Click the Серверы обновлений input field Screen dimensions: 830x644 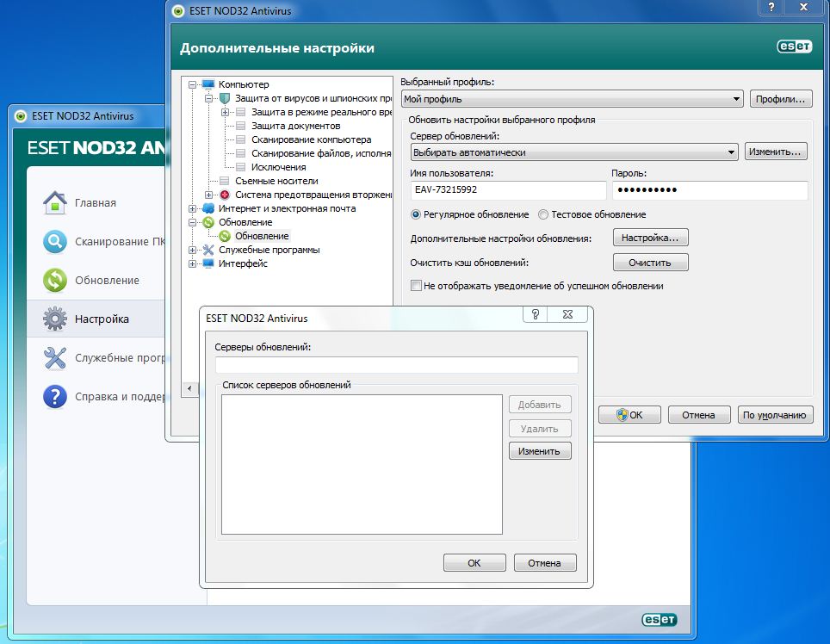coord(396,364)
